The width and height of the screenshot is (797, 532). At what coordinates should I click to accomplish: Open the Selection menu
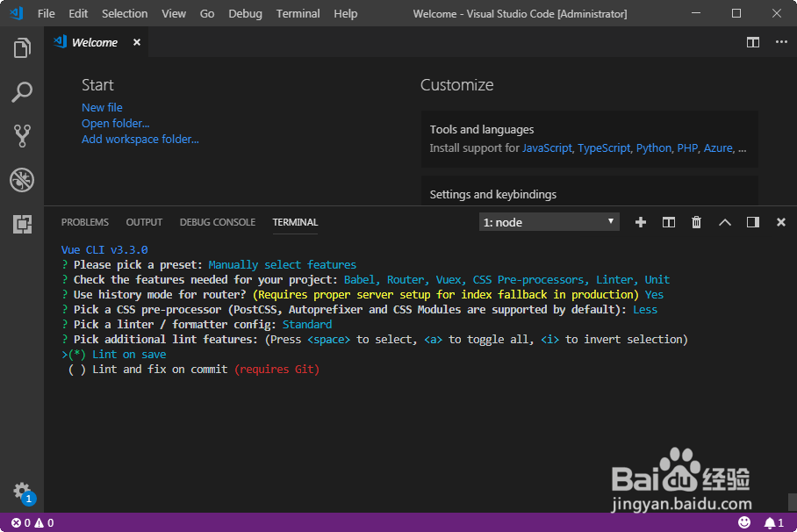[125, 14]
